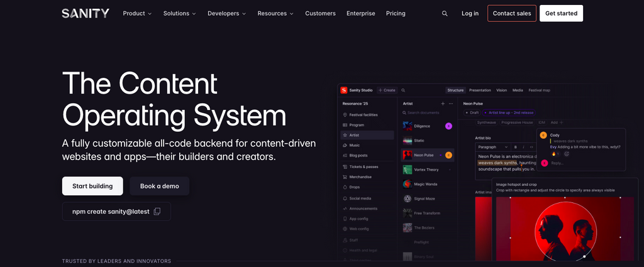
Task: Toggle code formatting in Artist bio editor
Action: [x=531, y=147]
